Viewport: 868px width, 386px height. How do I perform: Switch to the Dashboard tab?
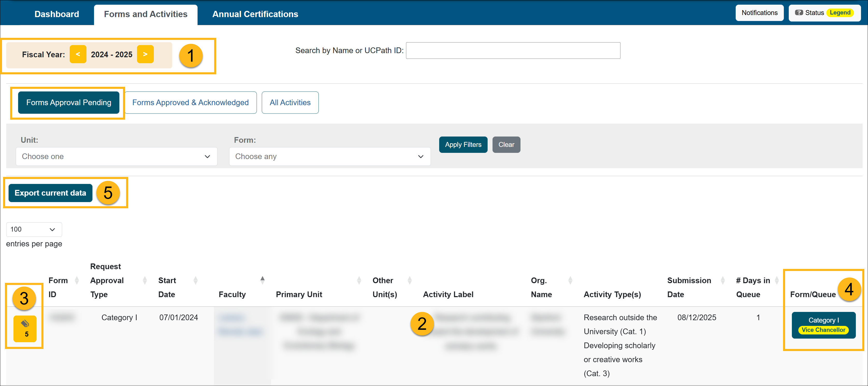click(x=57, y=14)
